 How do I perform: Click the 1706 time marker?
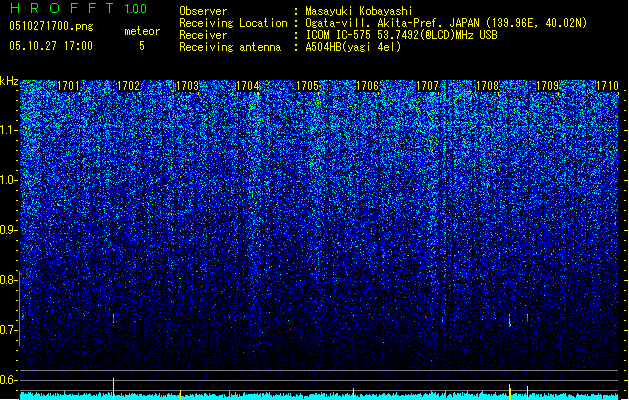368,86
